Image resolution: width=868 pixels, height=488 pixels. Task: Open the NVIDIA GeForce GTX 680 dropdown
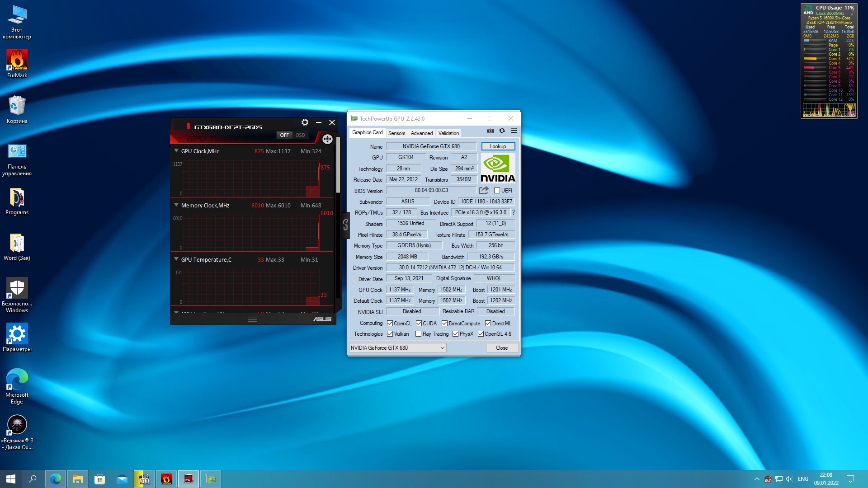tap(397, 347)
